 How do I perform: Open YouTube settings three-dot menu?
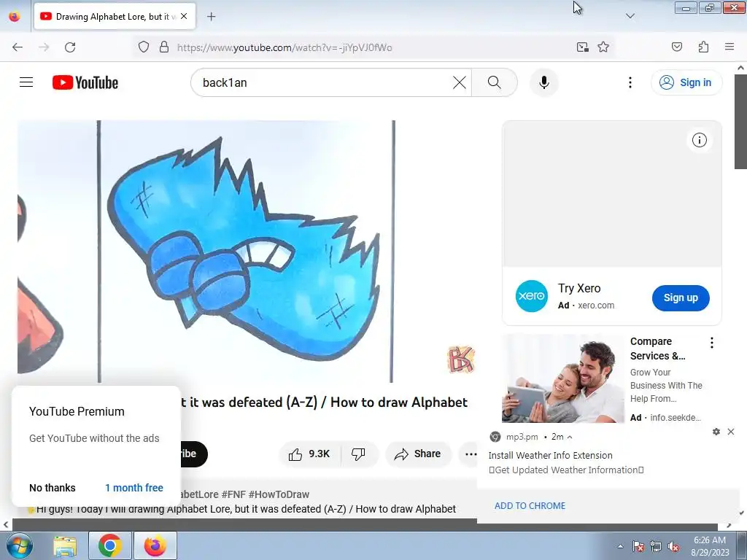click(630, 82)
